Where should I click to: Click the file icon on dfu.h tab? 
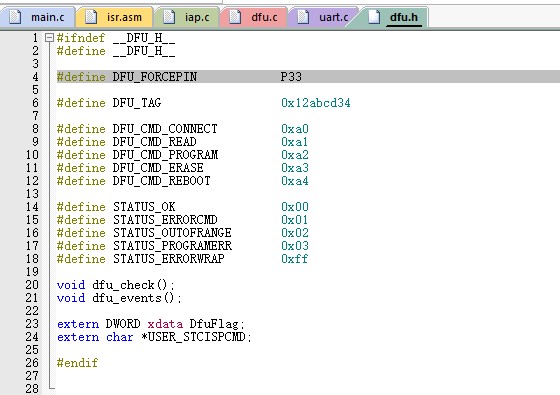374,17
